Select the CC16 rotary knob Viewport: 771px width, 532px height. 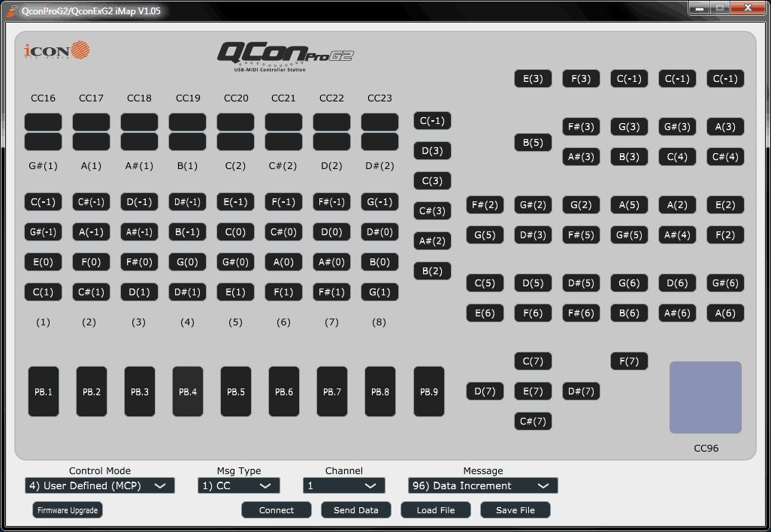(x=43, y=122)
